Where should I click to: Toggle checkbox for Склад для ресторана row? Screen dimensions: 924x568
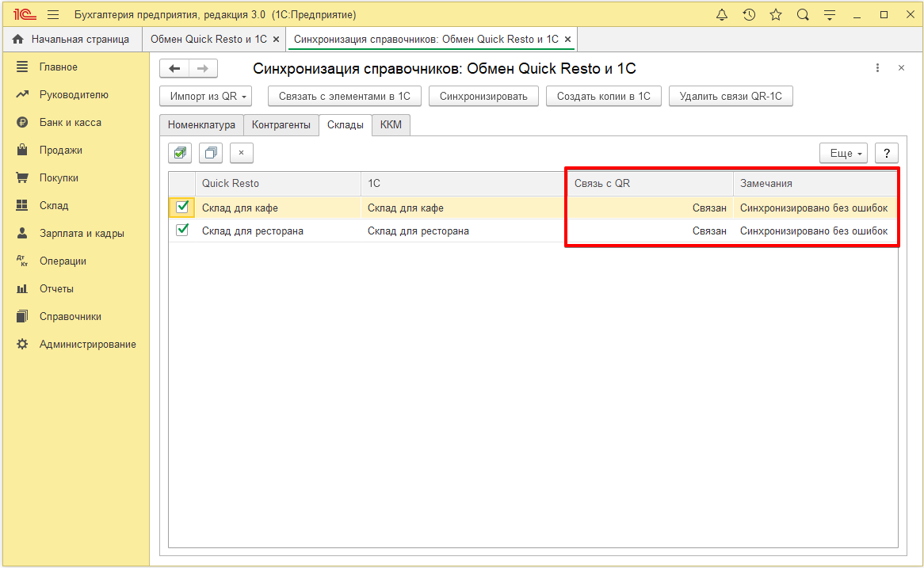click(x=182, y=230)
